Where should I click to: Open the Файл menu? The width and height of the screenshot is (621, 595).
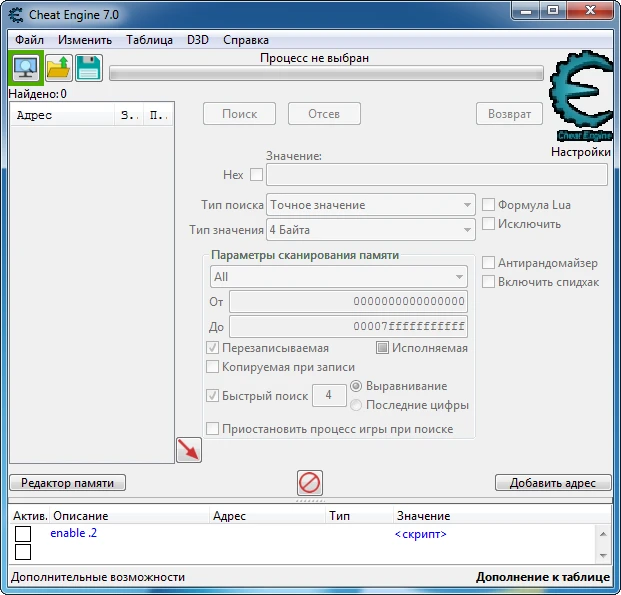(29, 40)
